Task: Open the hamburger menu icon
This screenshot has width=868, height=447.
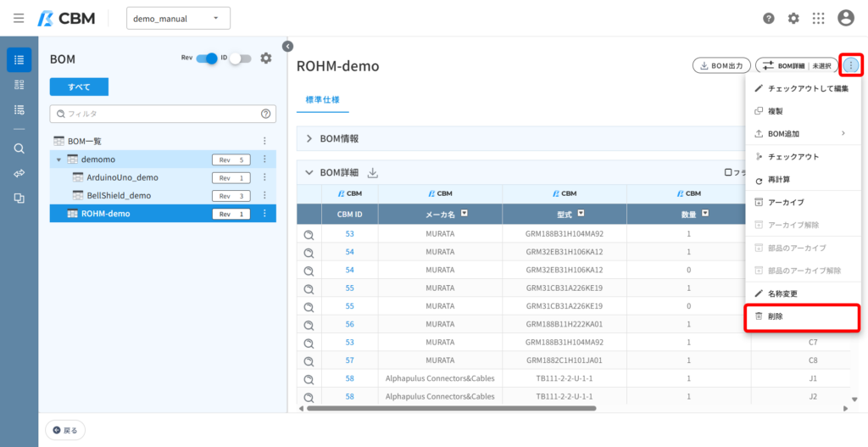Action: click(19, 19)
